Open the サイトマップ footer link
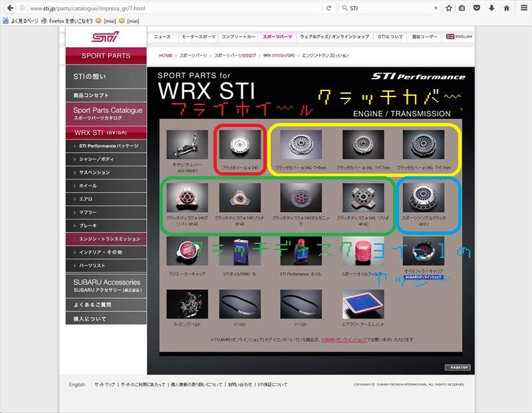This screenshot has height=413, width=532. [x=105, y=384]
